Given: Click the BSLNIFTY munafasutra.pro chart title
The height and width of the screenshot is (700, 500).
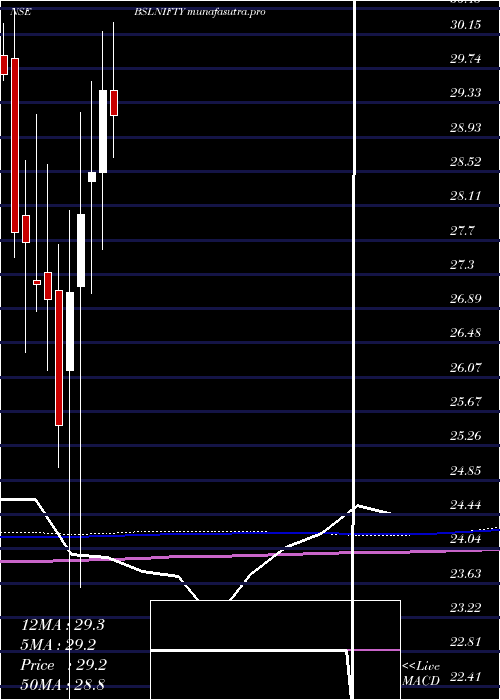Looking at the screenshot, I should (x=200, y=12).
